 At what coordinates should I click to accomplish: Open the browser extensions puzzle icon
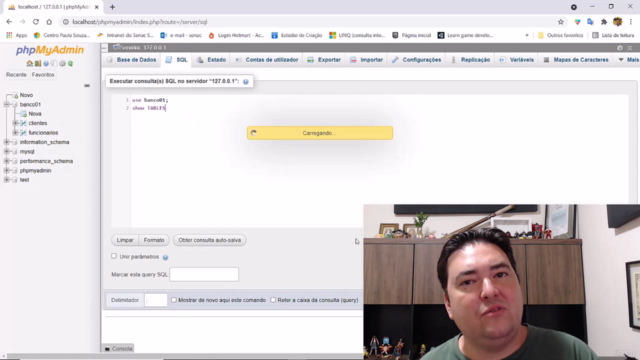click(604, 22)
